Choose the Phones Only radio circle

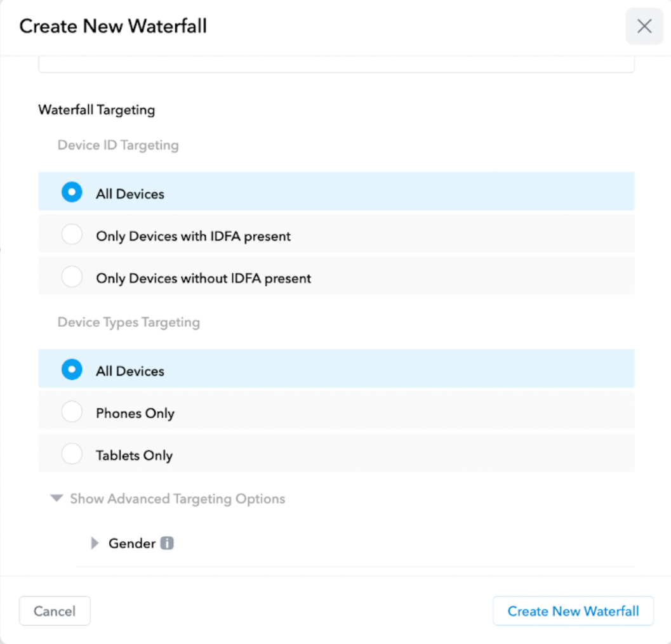click(x=72, y=412)
